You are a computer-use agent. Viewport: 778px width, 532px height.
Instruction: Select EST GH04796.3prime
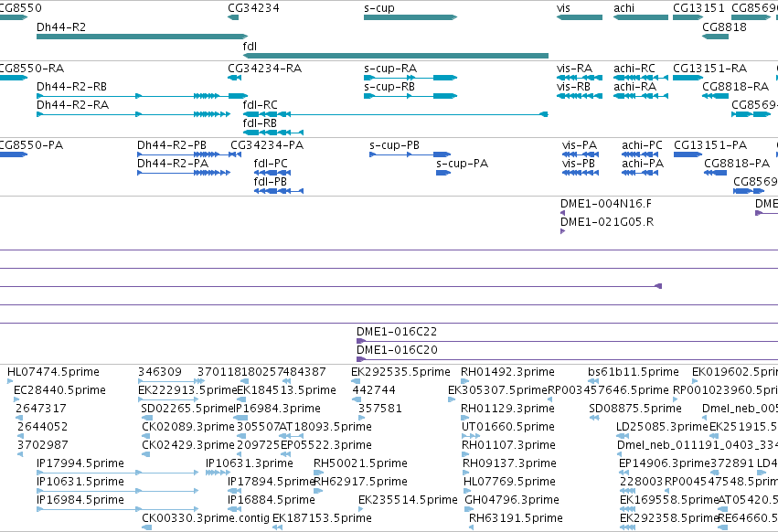[x=512, y=500]
